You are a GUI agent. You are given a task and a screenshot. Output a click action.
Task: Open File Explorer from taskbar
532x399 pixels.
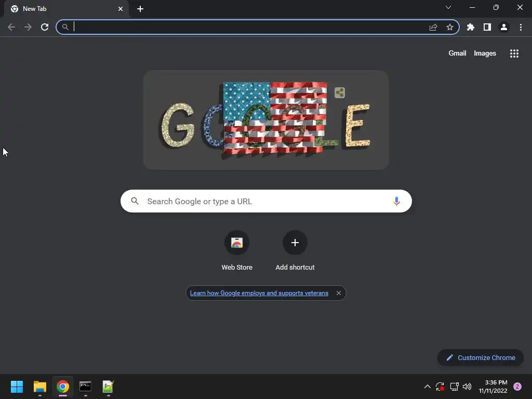coord(39,387)
